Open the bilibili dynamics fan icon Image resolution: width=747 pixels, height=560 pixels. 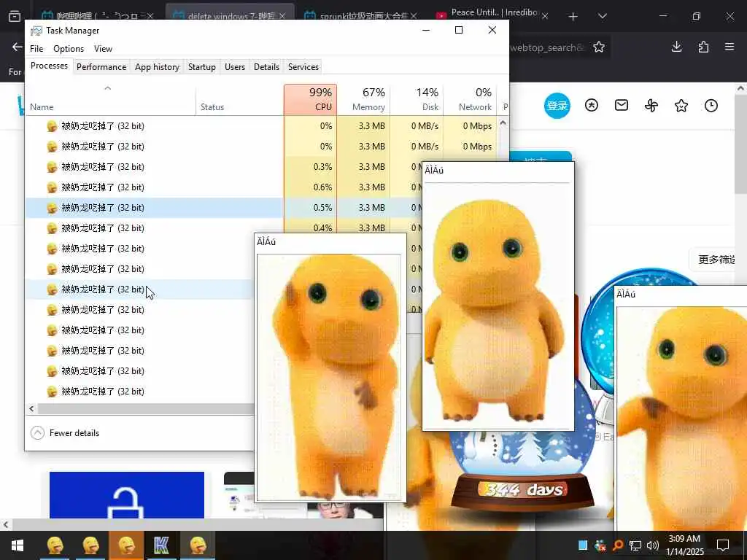coord(651,105)
